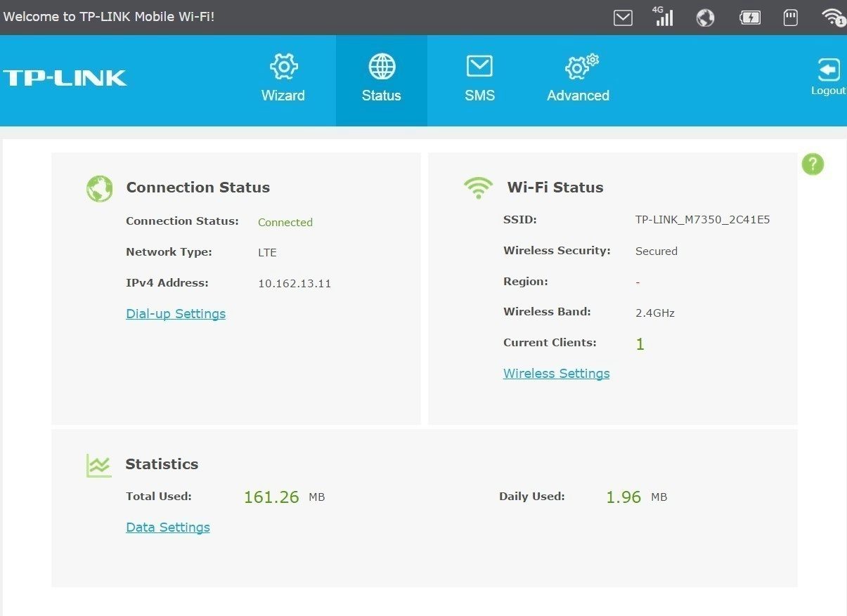Screen dimensions: 847x616
Task: Switch to the Status tab
Action: 382,80
